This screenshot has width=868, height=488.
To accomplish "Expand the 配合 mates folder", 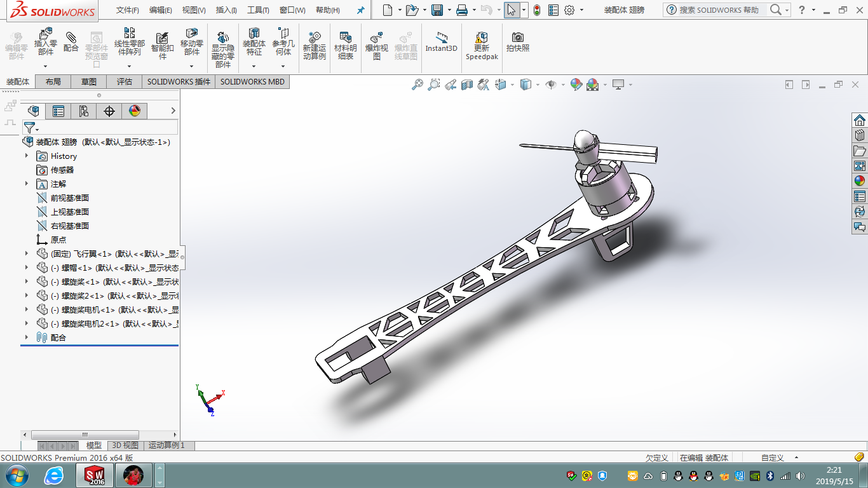I will pos(27,337).
